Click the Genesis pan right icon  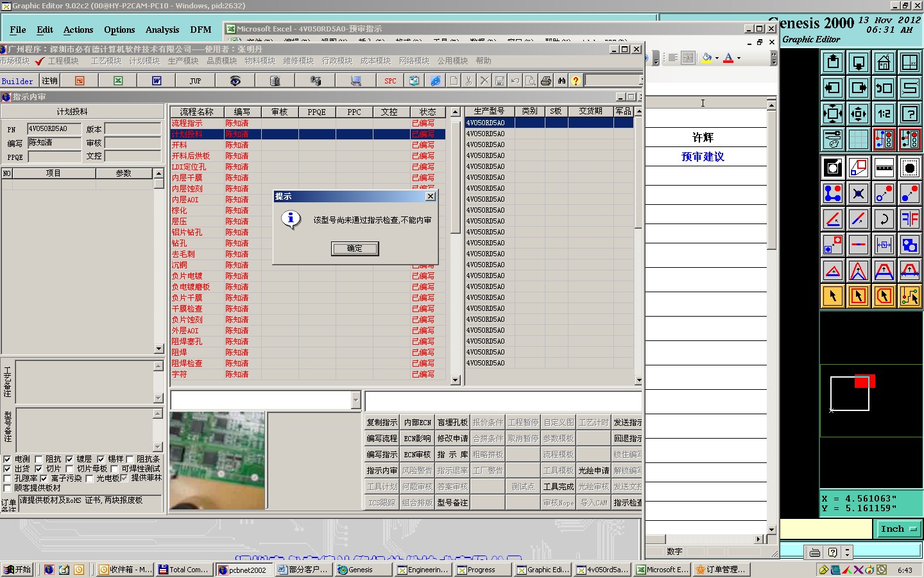pos(859,88)
